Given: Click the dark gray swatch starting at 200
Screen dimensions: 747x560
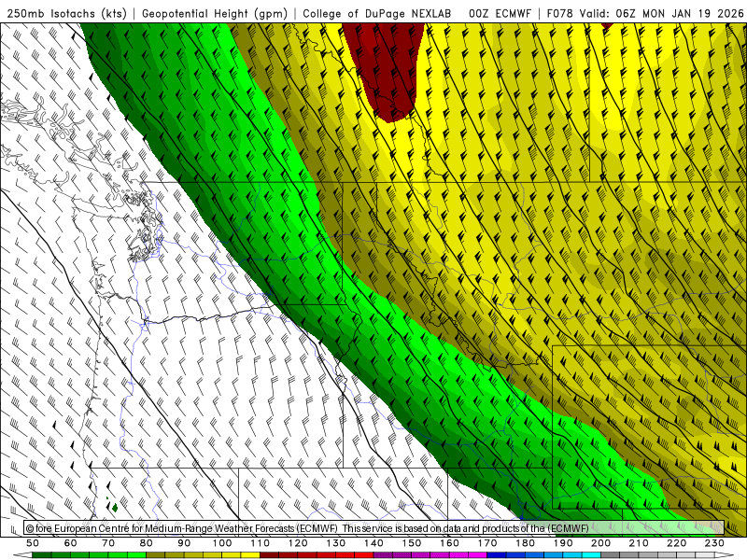Looking at the screenshot, I should pos(611,555).
